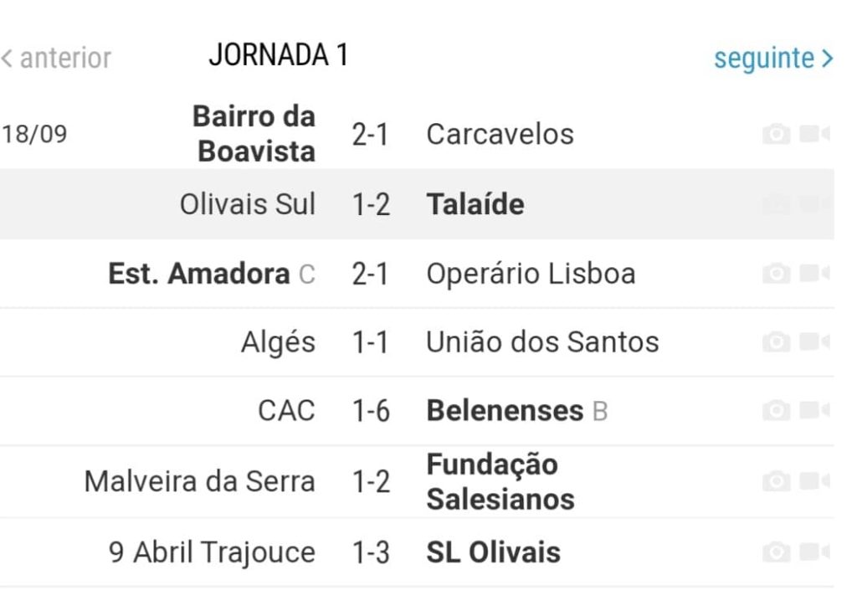857x616 pixels.
Task: Open the Olivais Sul 1-2 match score
Action: (x=371, y=205)
